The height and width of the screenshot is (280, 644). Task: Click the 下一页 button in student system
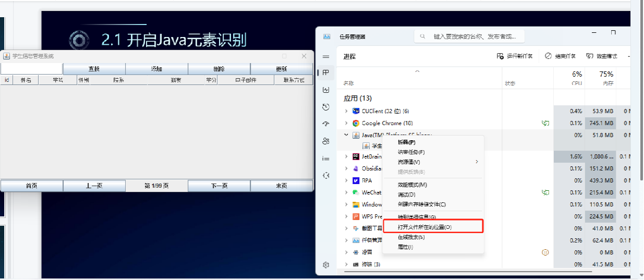pyautogui.click(x=219, y=186)
